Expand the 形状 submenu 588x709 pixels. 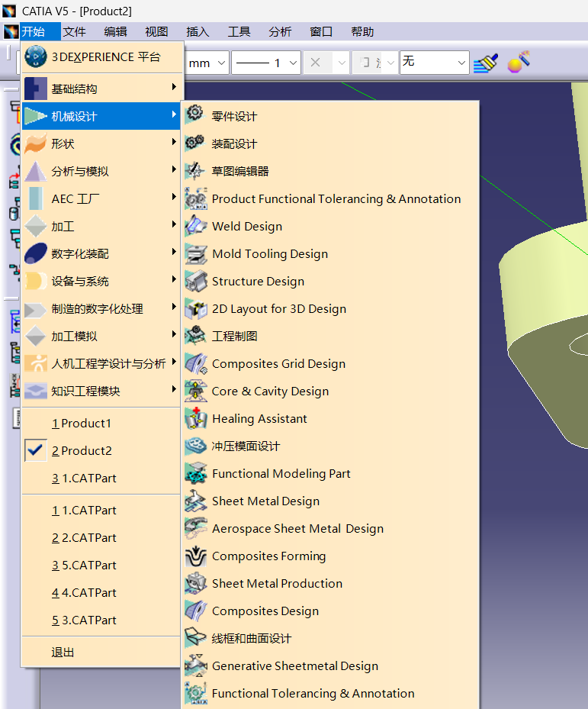[101, 143]
